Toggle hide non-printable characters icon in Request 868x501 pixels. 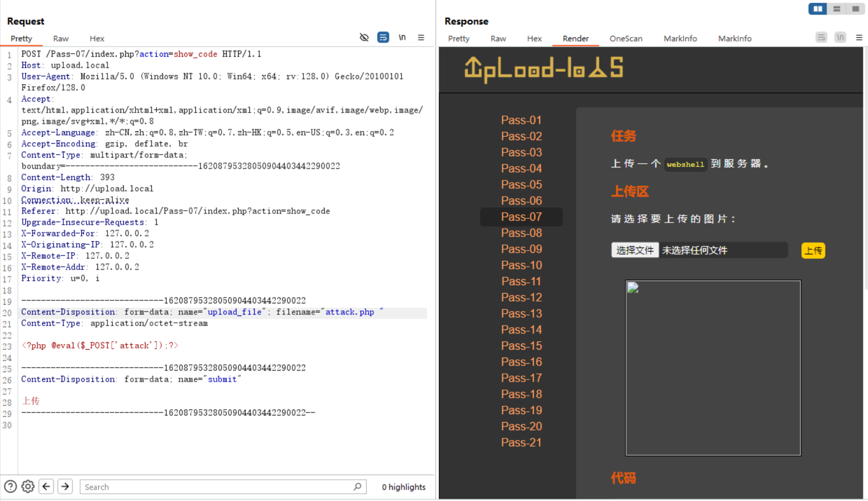tap(364, 38)
